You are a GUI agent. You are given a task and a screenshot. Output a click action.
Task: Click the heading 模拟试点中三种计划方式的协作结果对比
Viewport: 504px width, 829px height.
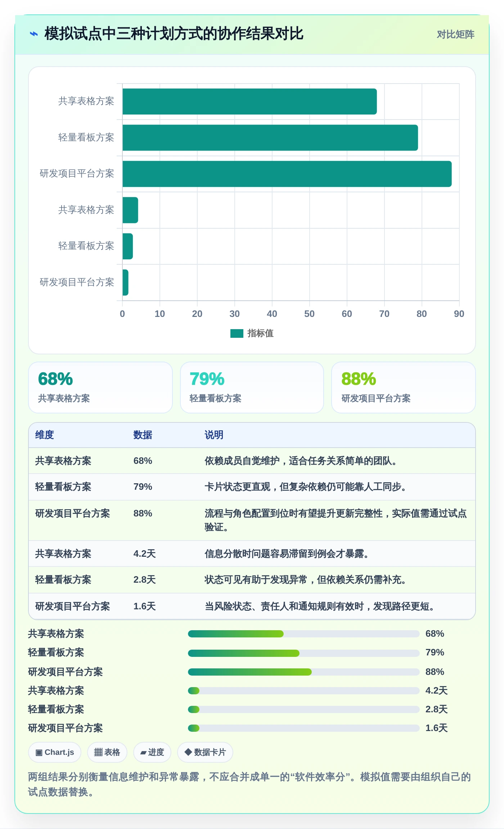(x=174, y=34)
